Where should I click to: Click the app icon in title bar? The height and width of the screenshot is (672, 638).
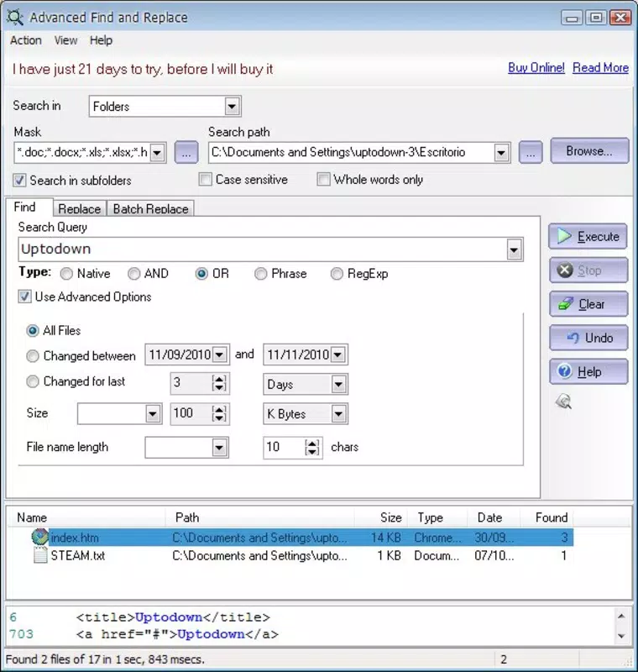pos(15,17)
